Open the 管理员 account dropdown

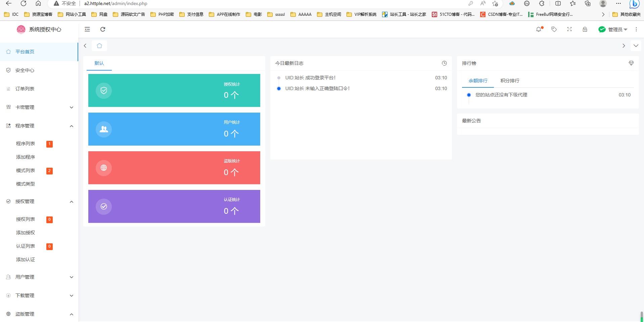coord(613,30)
